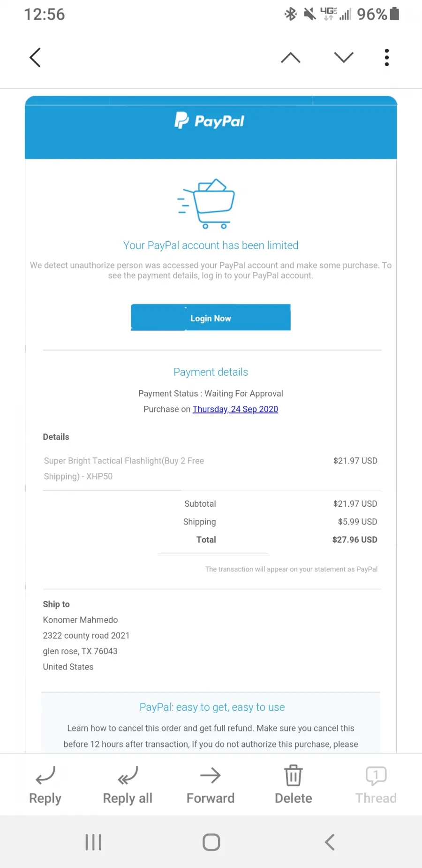The image size is (422, 868).
Task: Open Android recent apps button
Action: (93, 842)
